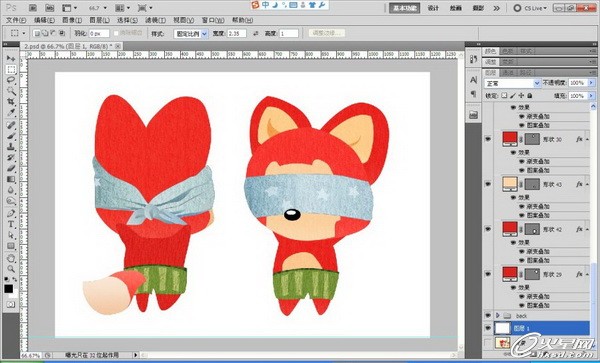The width and height of the screenshot is (600, 363).
Task: Expand the back layer group
Action: coord(497,316)
